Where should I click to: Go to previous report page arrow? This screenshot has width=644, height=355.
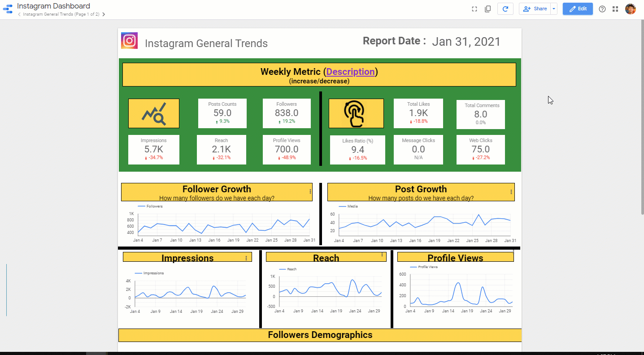19,14
